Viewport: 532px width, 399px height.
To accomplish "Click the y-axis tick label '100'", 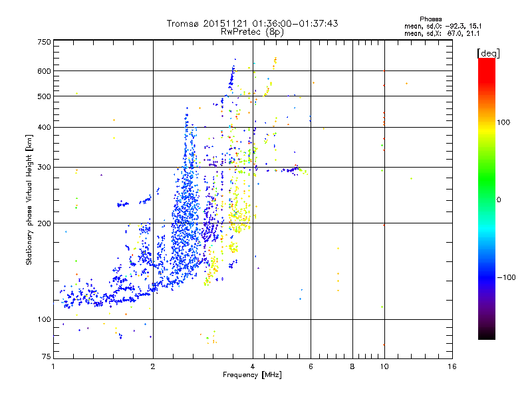I will [x=45, y=320].
